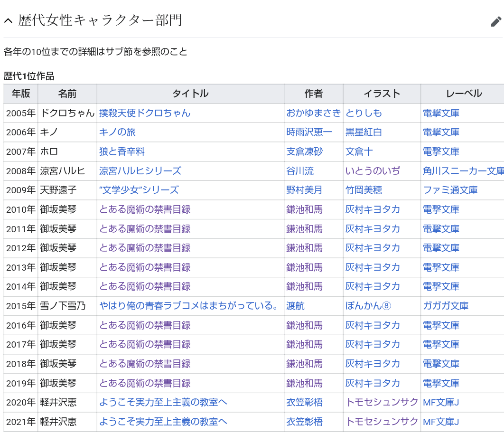Click illustrator 黒星紅白 link

(x=364, y=132)
